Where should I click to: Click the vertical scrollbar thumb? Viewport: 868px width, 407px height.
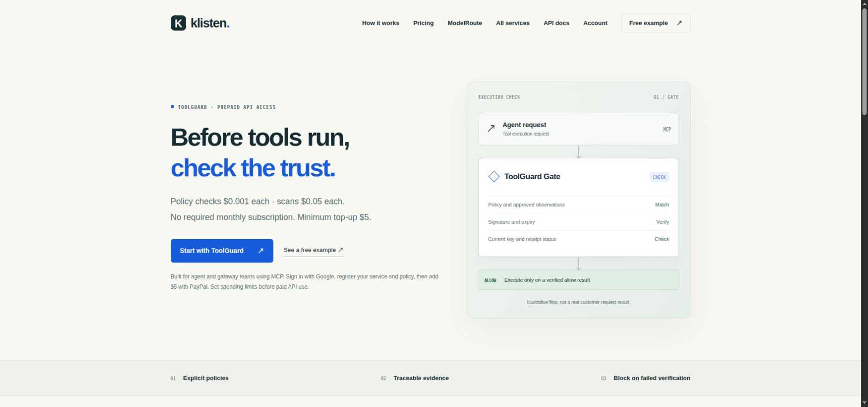pos(864,61)
